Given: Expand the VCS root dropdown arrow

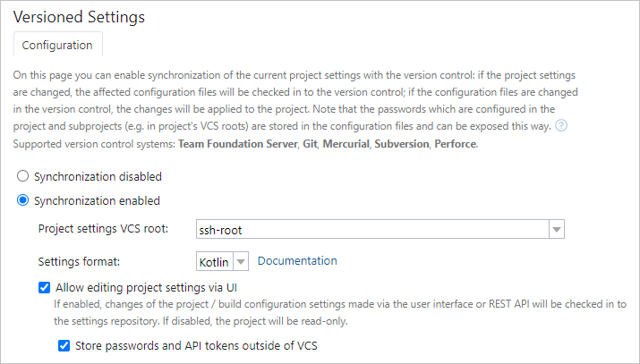Looking at the screenshot, I should click(557, 230).
